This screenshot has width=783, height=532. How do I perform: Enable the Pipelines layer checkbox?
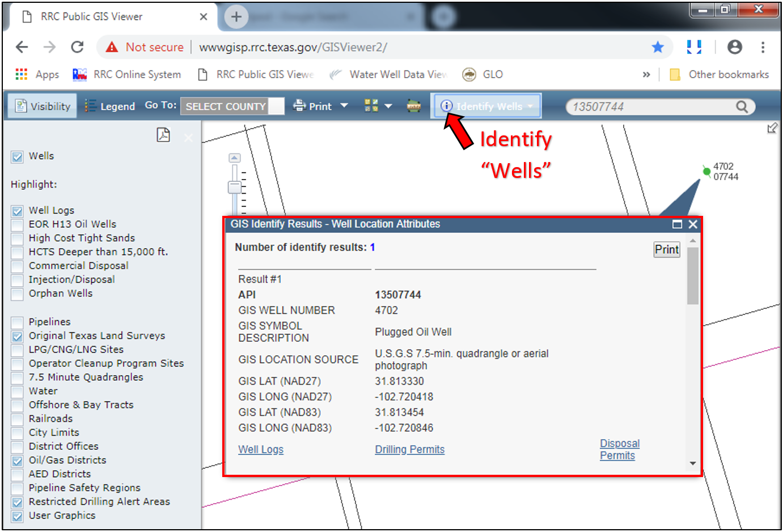[18, 322]
